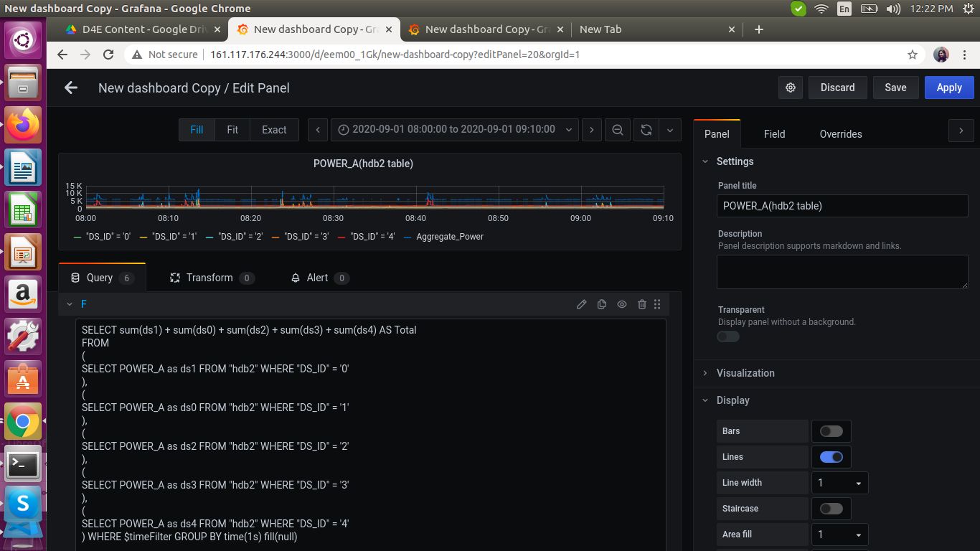Open the Overrides tab
980x551 pixels.
coord(841,134)
